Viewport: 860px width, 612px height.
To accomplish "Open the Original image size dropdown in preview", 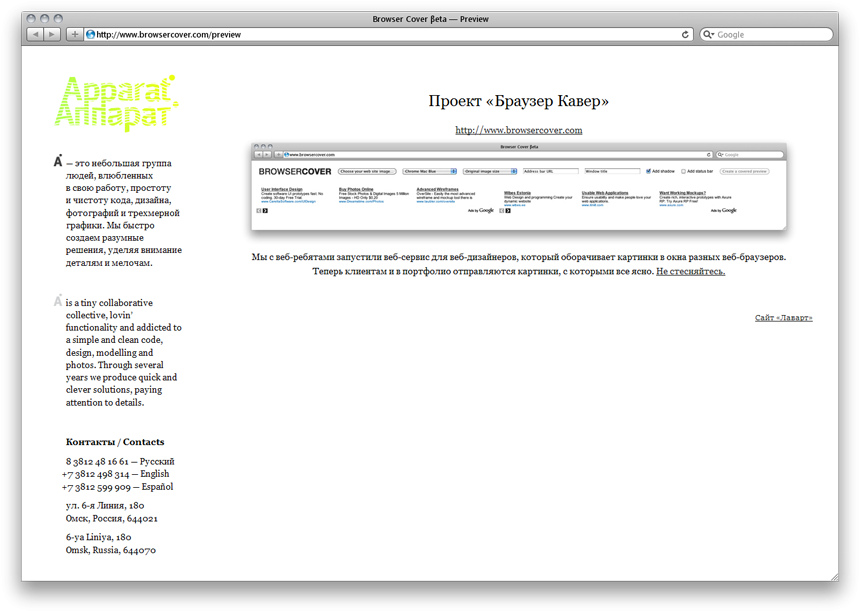I will 490,171.
